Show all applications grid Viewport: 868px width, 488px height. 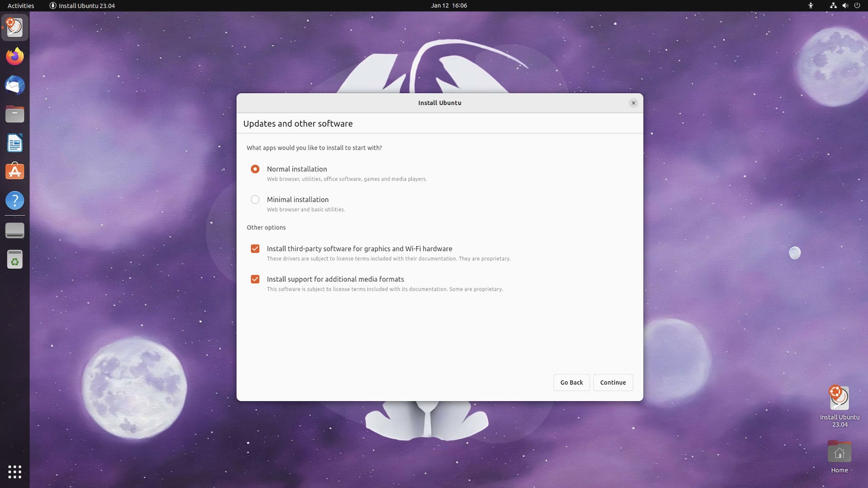pos(15,472)
